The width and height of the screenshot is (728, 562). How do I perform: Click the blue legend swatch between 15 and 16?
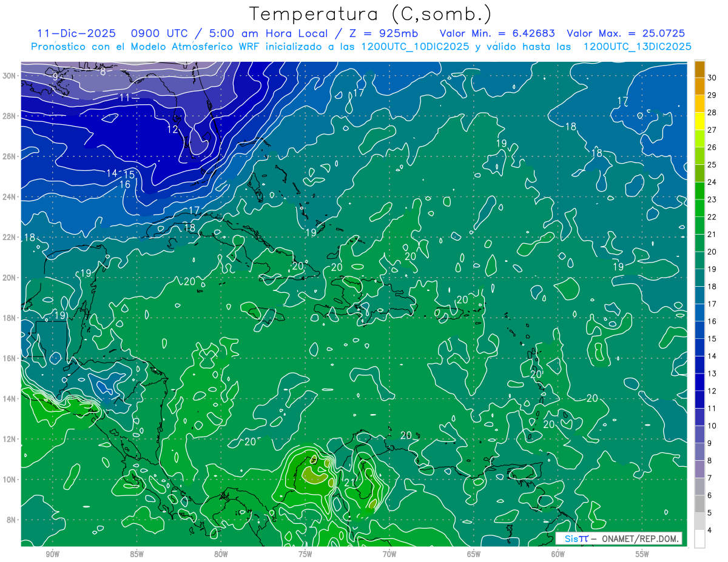pyautogui.click(x=699, y=330)
